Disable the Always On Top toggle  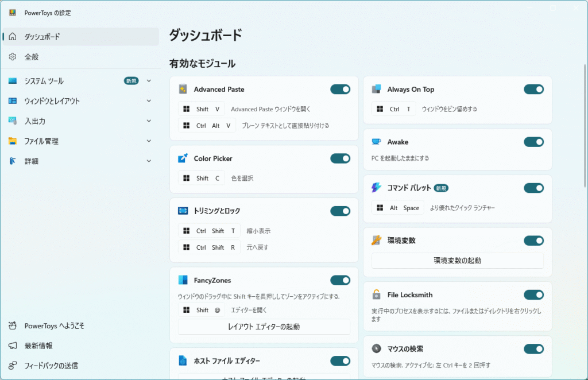point(533,89)
